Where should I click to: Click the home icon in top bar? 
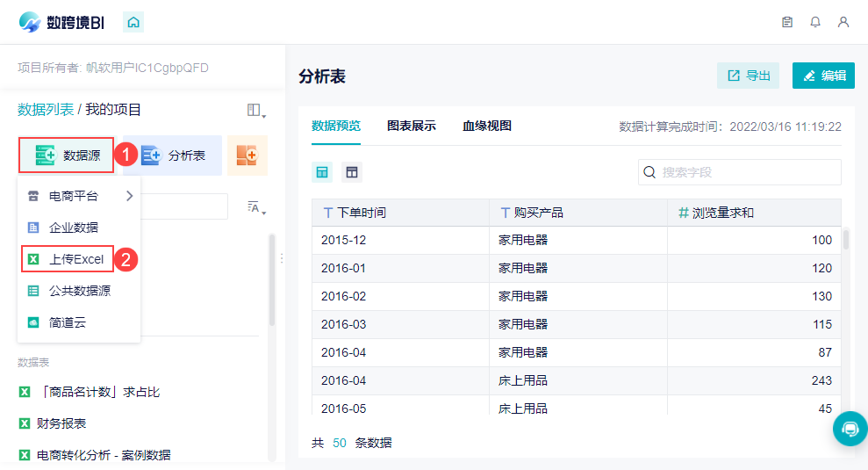point(133,22)
